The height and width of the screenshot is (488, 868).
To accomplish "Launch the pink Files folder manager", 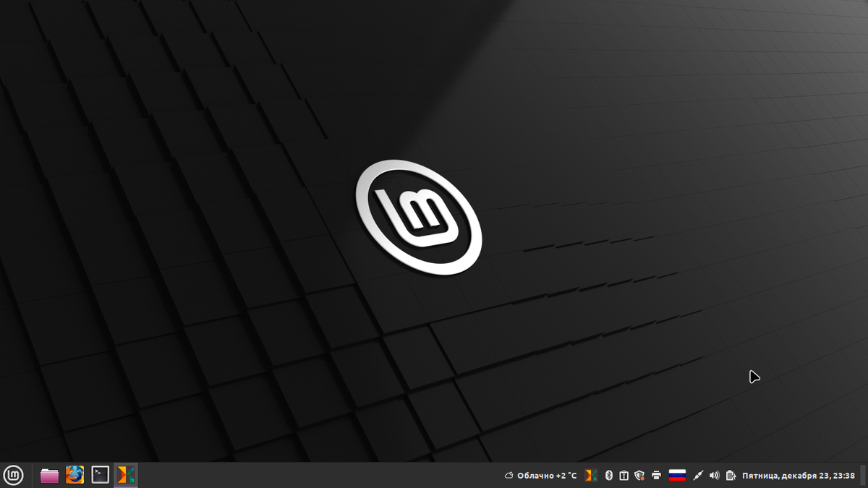I will click(49, 475).
